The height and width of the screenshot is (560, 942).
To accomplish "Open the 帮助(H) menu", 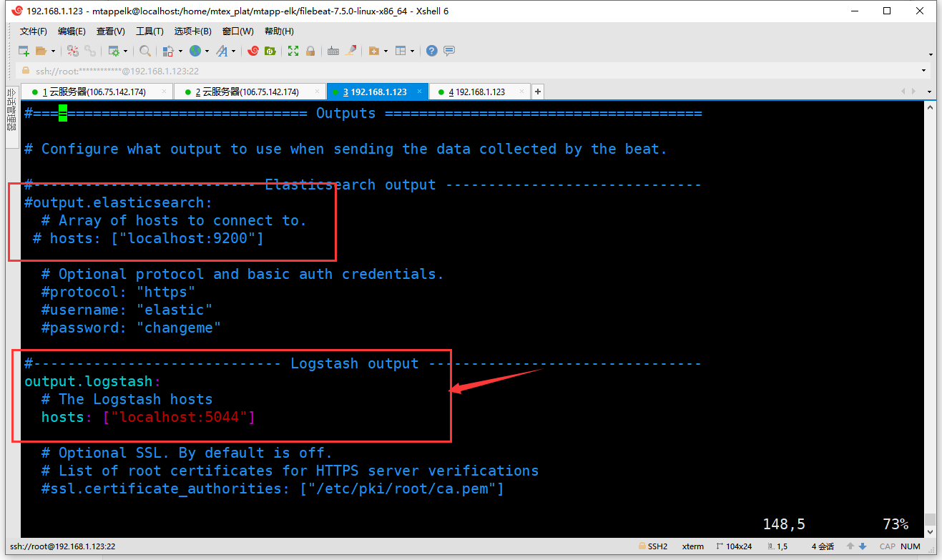I will pos(279,31).
